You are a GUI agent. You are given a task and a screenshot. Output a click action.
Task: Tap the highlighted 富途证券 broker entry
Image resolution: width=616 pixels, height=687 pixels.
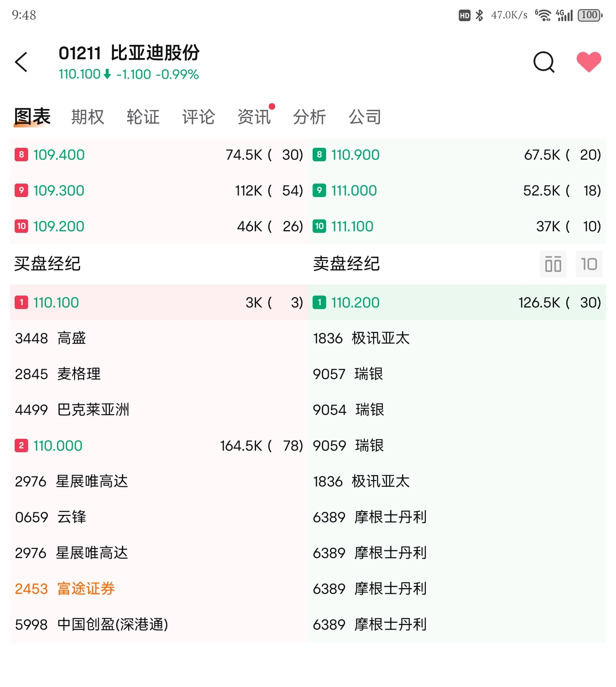pos(65,589)
